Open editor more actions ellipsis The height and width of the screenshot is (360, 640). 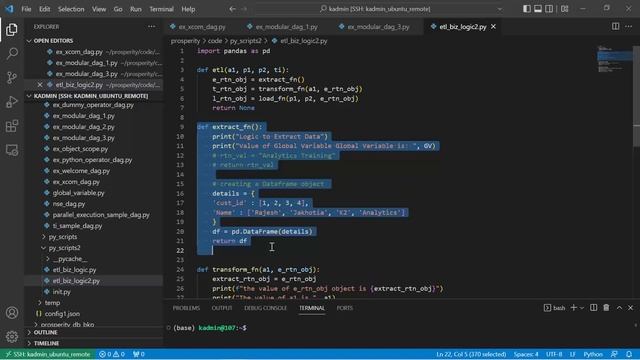628,27
